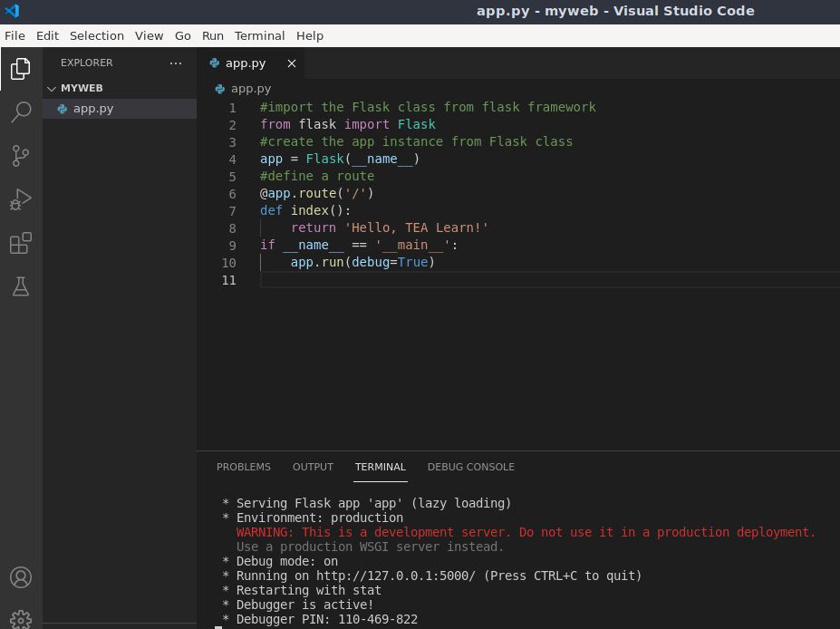Collapse the MYWEB folder section
Screen dimensions: 840x629
pos(52,89)
